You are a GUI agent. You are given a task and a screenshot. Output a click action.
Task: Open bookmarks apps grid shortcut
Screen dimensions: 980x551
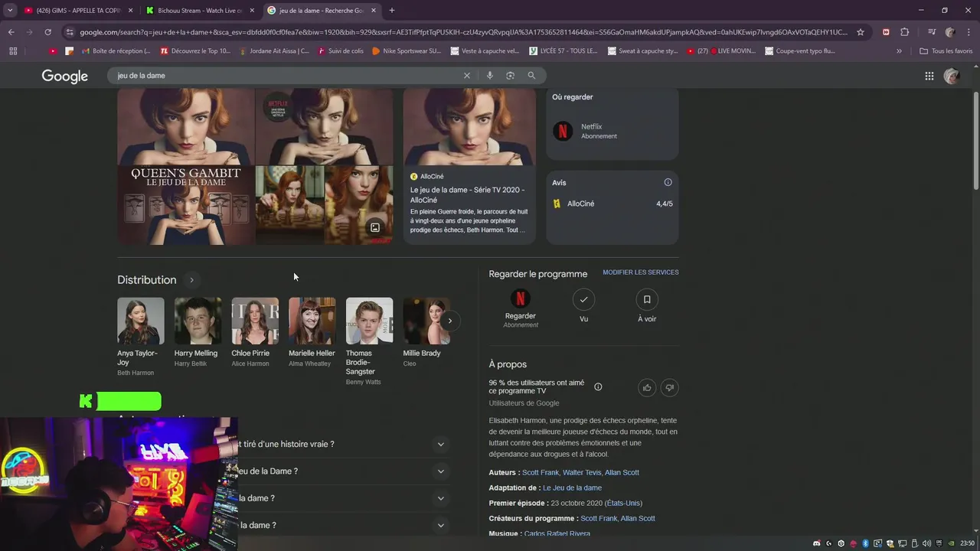click(x=13, y=51)
